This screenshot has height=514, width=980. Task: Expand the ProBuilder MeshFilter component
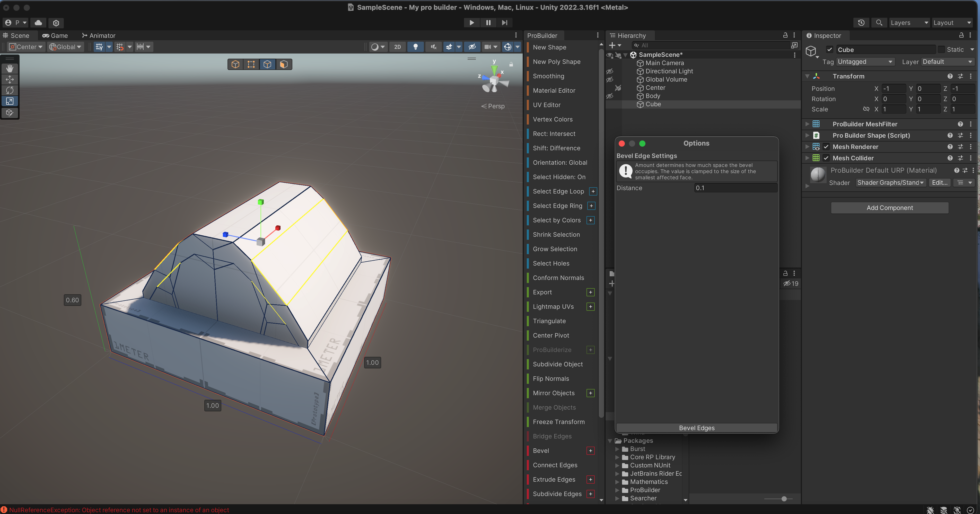[x=807, y=124]
